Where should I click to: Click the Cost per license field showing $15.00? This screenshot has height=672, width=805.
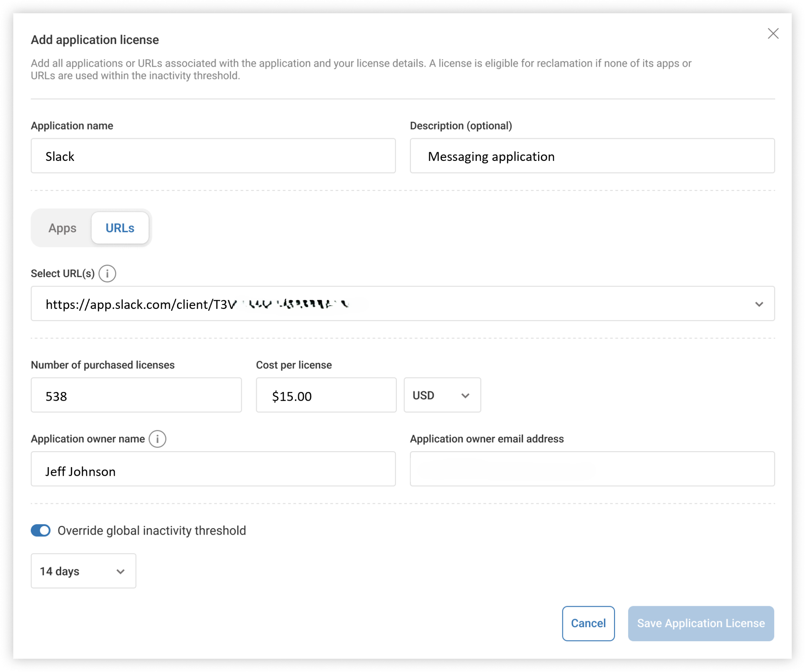325,395
